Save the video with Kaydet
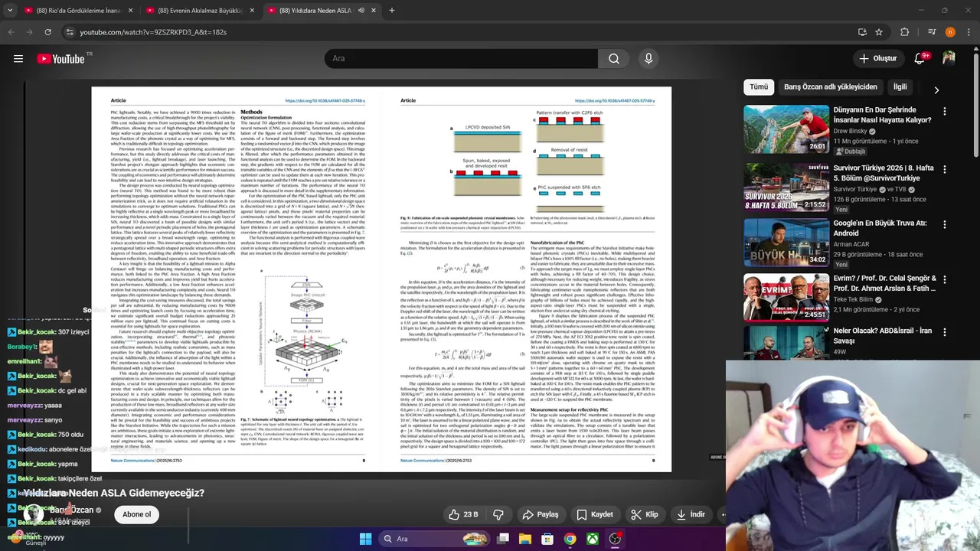980x551 pixels. click(x=595, y=514)
